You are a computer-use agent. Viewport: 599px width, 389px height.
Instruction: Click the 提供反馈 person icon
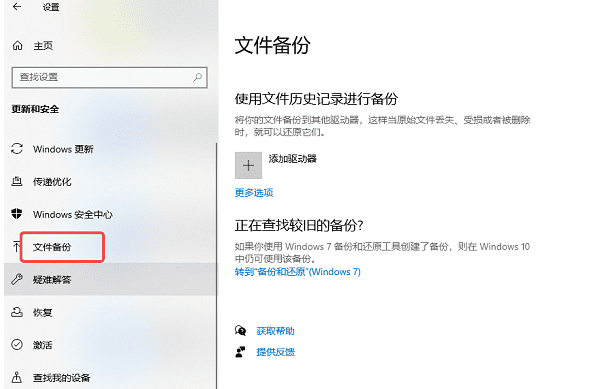pyautogui.click(x=240, y=352)
